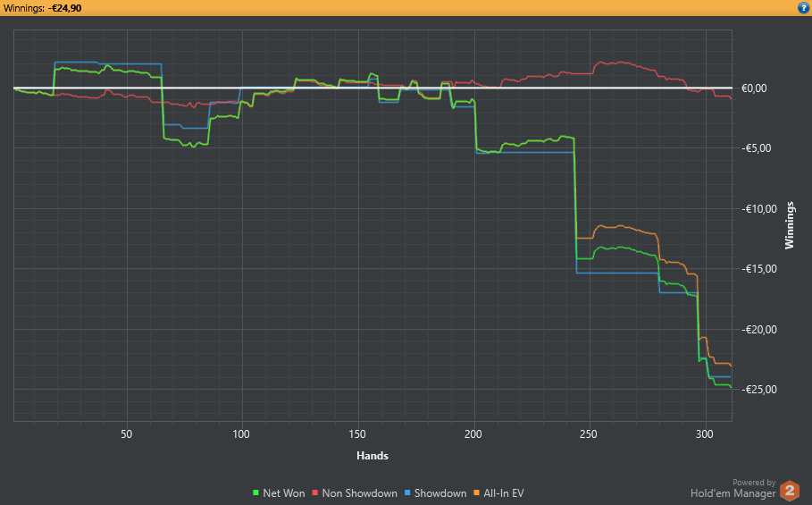
Task: Click the 150 hands axis label
Action: 357,434
